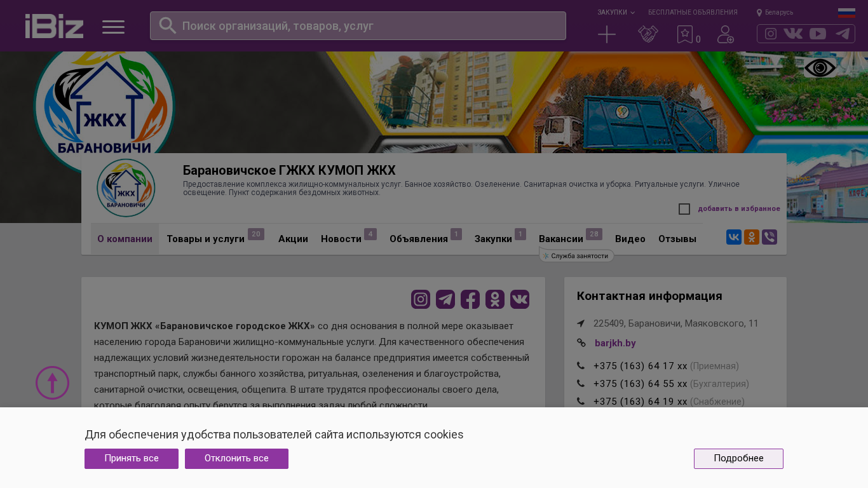This screenshot has width=868, height=488.
Task: Click добавить в избранное link text
Action: [739, 208]
